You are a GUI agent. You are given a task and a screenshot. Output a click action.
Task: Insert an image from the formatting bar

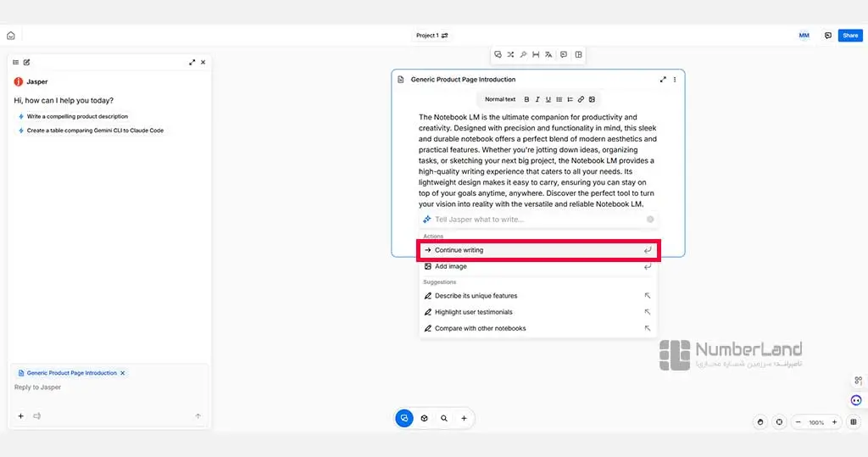click(x=592, y=100)
